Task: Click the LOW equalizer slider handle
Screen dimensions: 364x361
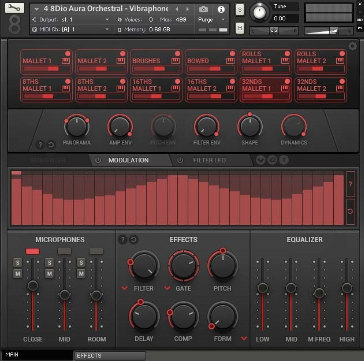Action: click(x=262, y=288)
